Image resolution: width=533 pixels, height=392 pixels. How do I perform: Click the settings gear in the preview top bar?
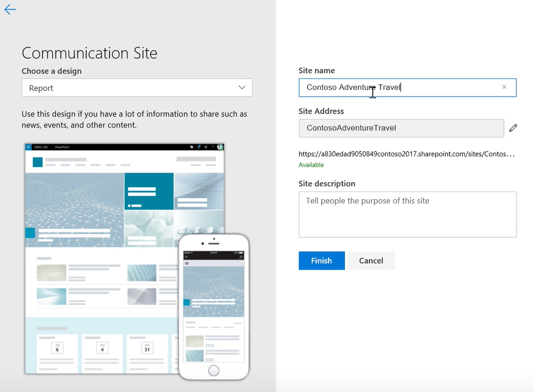[206, 146]
